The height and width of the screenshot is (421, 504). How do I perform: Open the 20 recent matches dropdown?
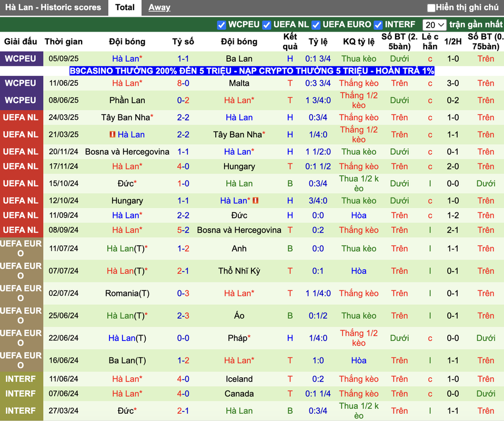click(x=435, y=25)
